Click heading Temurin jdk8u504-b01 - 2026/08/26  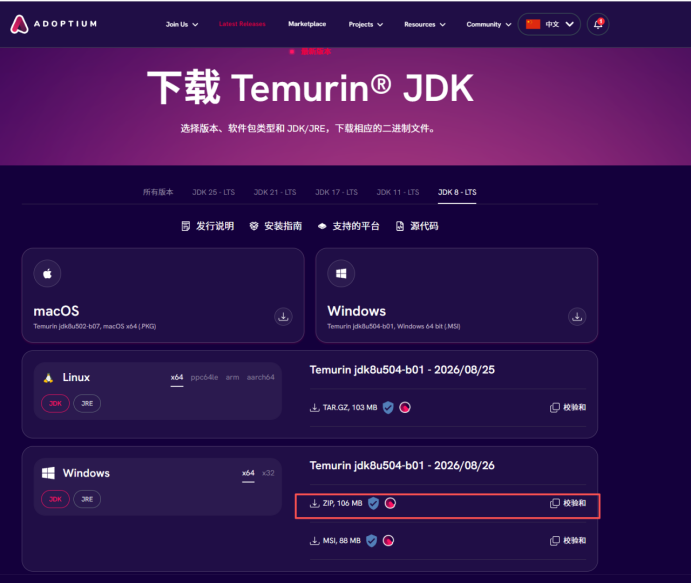coord(402,466)
